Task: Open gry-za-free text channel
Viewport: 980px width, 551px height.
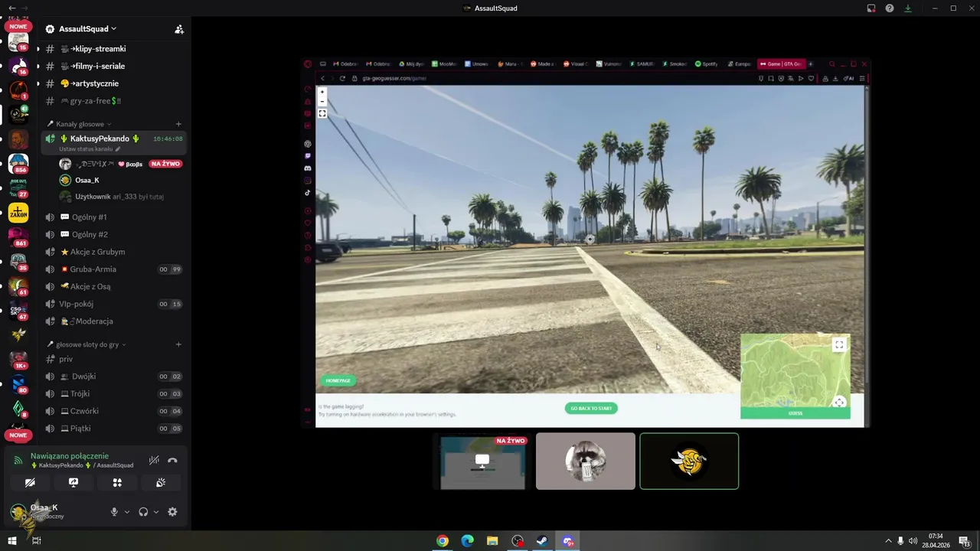Action: 113,101
